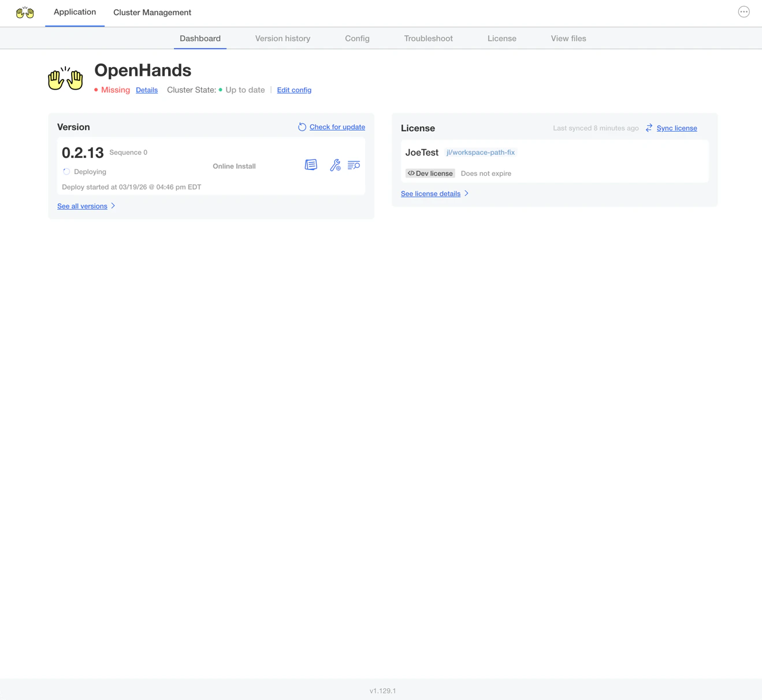
Task: Open the Cluster Management tab
Action: coord(152,12)
